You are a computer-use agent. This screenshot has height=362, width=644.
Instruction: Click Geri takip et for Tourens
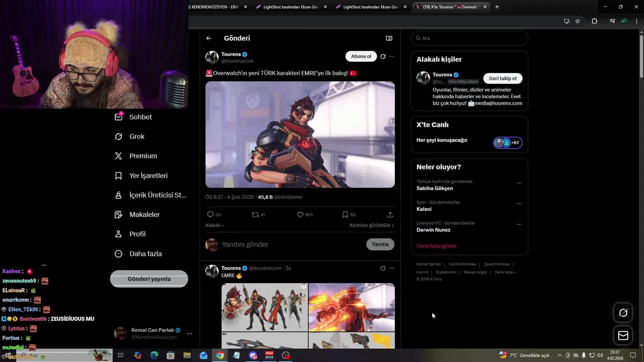503,78
